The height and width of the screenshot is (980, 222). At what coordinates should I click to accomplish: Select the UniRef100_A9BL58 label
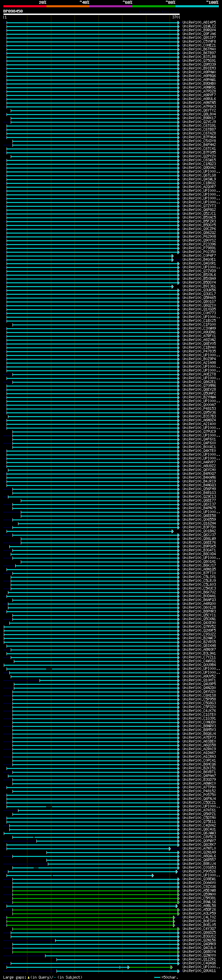pyautogui.click(x=199, y=906)
